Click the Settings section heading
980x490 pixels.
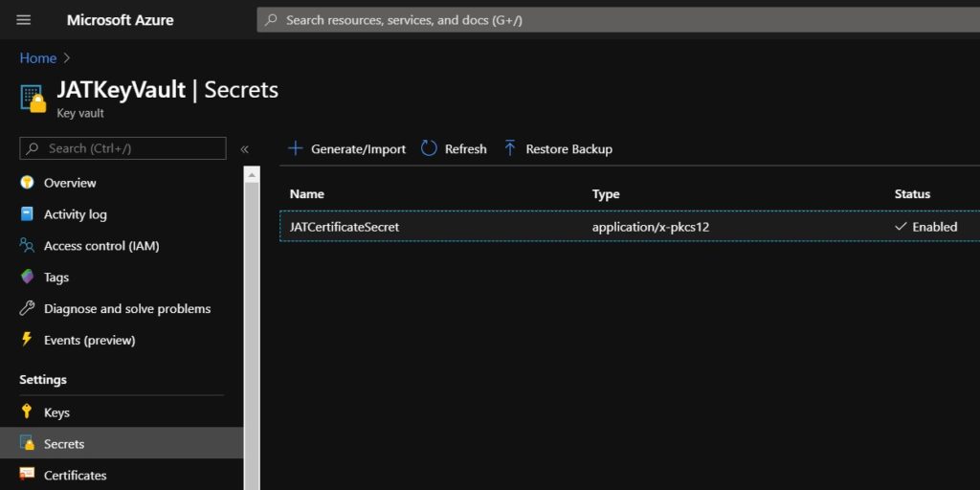pyautogui.click(x=43, y=379)
